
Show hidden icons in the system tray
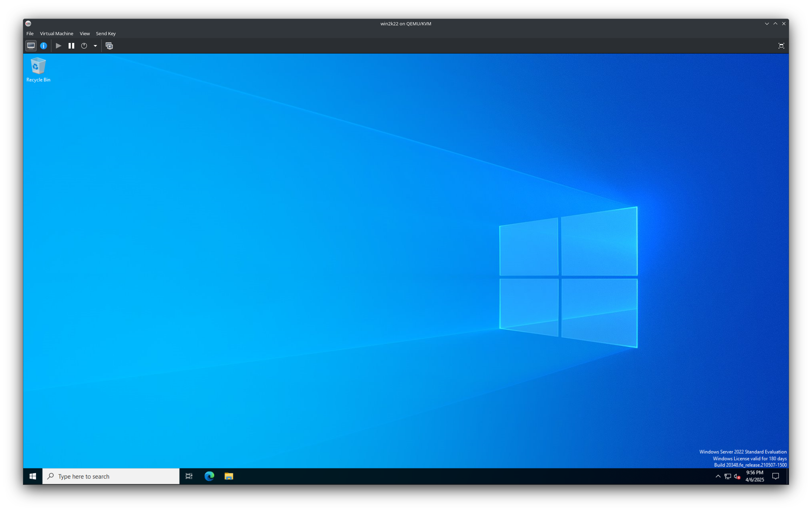717,476
